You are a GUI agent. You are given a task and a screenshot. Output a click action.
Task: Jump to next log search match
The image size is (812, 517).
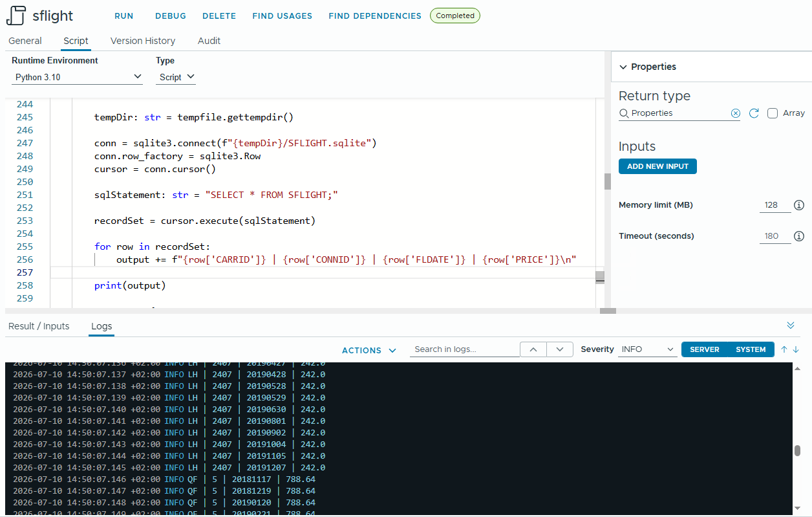[x=560, y=349]
